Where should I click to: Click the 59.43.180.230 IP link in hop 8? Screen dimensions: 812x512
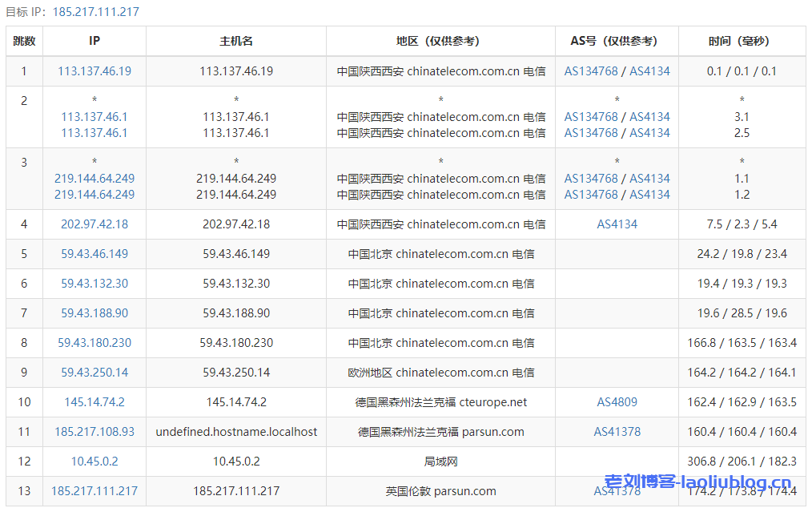click(94, 343)
